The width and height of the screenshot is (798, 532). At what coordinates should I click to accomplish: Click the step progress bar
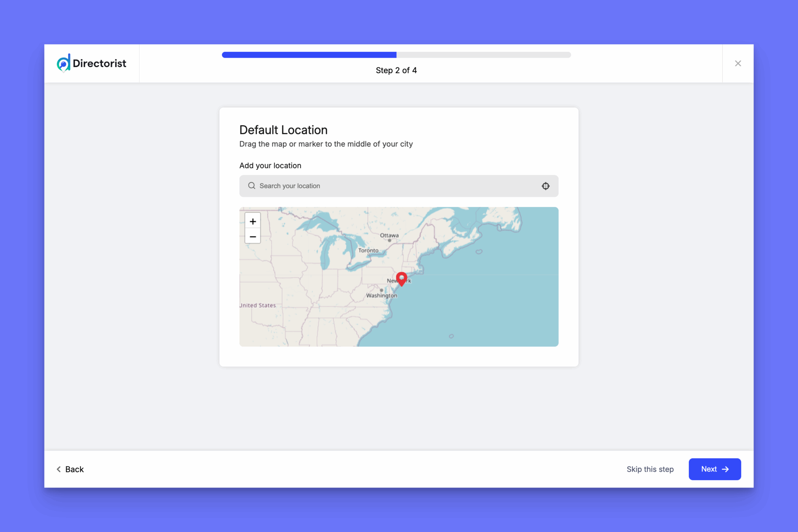point(396,55)
